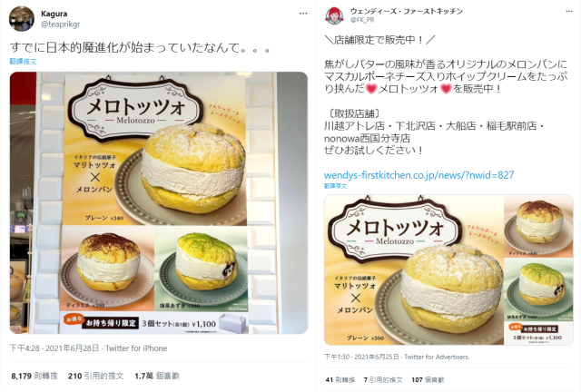View the 1.7萬 likes on Kagura's tweet

157,376
